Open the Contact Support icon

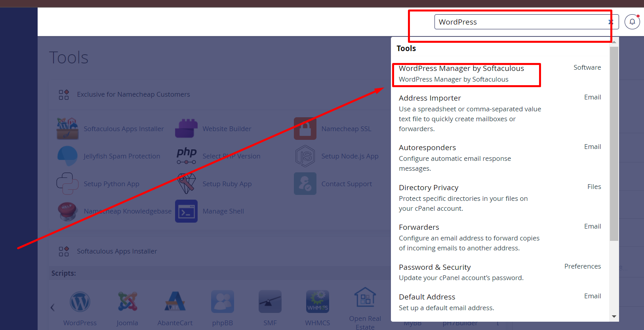pyautogui.click(x=305, y=183)
